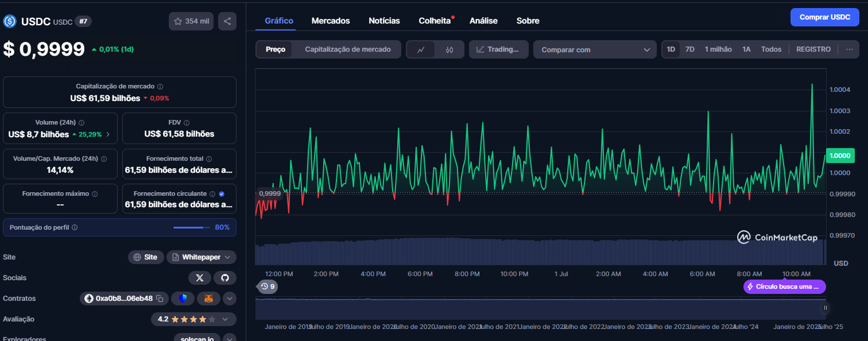Viewport: 868px width, 341px height.
Task: Open the X (Twitter) social link
Action: click(200, 278)
